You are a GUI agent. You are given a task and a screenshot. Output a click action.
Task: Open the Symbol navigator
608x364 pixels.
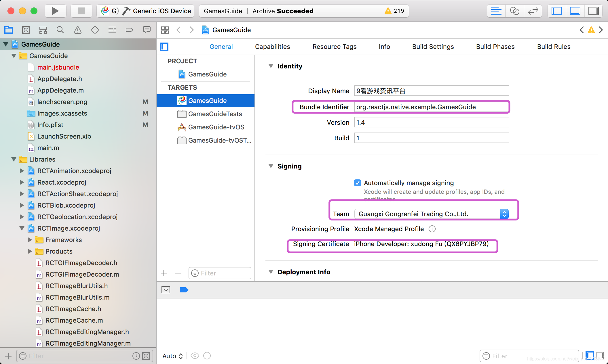click(43, 30)
